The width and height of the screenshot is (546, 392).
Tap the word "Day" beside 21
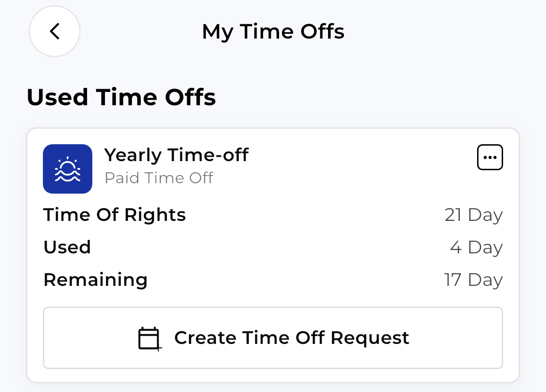click(485, 216)
